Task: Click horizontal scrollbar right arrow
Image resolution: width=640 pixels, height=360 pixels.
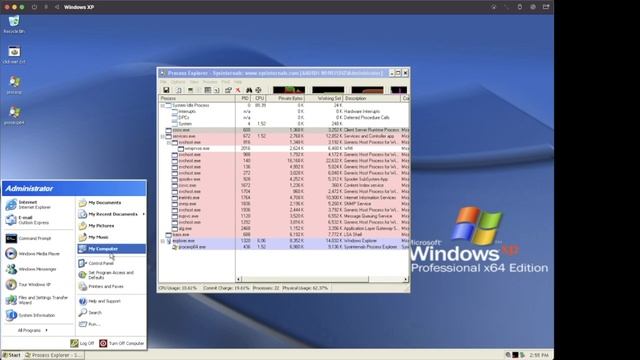Action: [x=405, y=279]
